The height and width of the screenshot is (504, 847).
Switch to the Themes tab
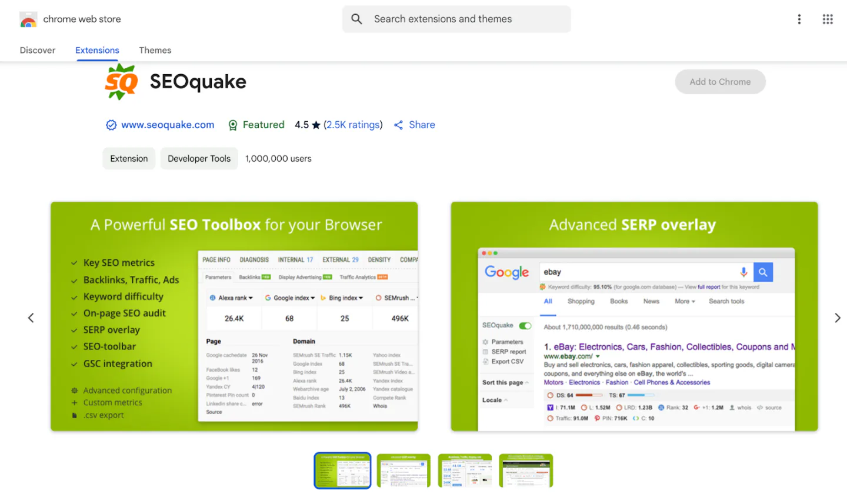(155, 50)
